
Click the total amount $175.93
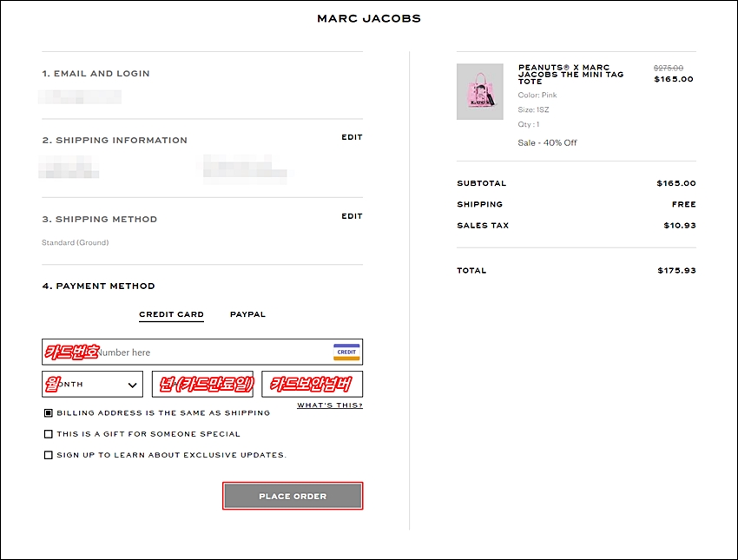[677, 271]
